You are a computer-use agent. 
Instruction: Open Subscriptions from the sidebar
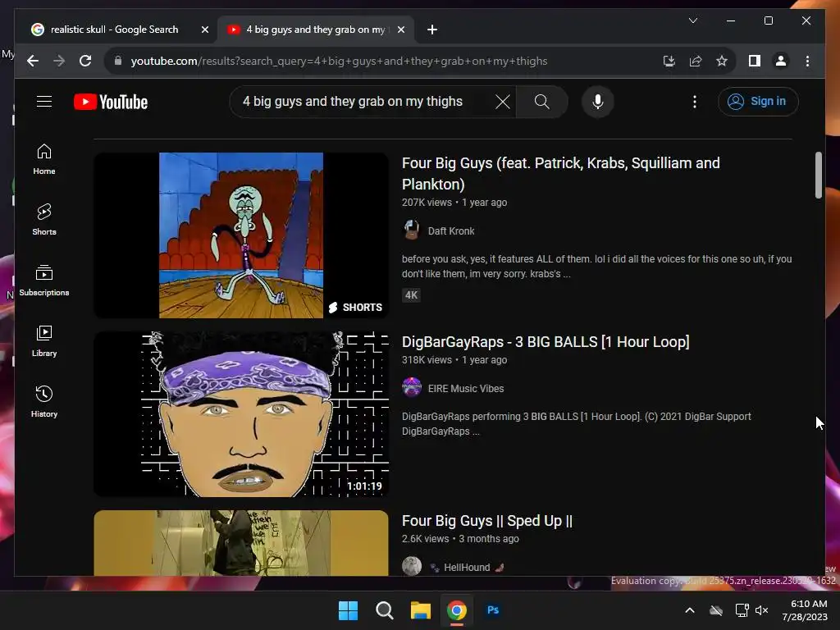coord(44,281)
